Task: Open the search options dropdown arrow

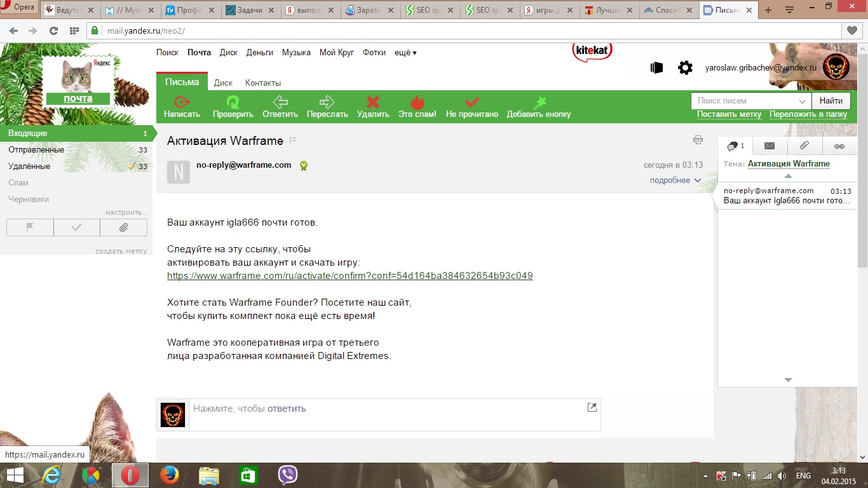Action: [x=803, y=101]
